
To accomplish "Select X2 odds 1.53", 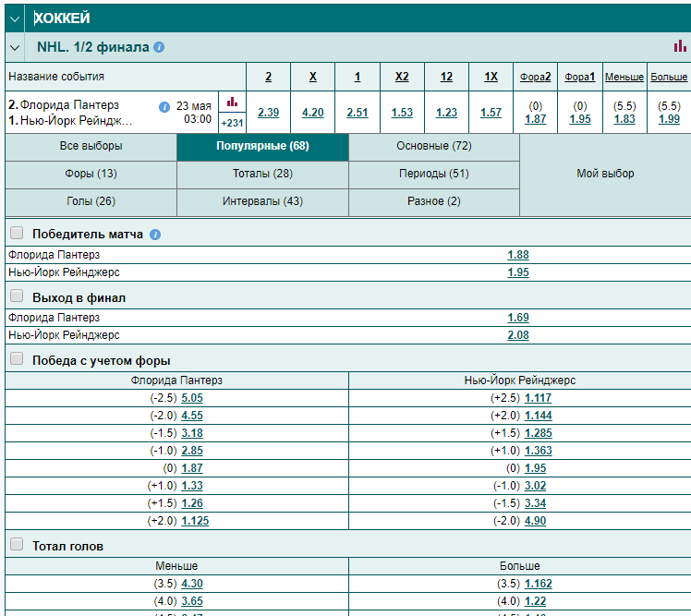I will tap(402, 113).
